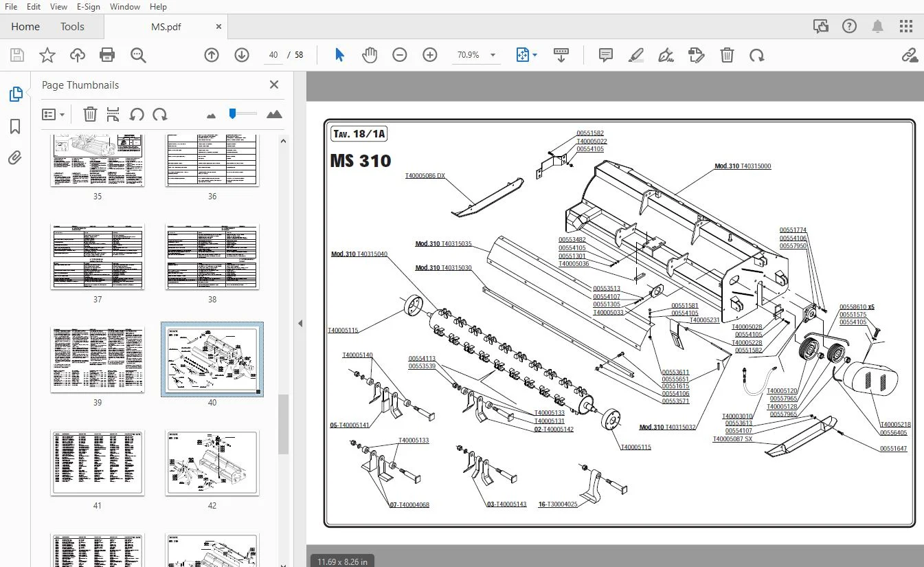Switch to the Home tab
924x567 pixels.
25,27
